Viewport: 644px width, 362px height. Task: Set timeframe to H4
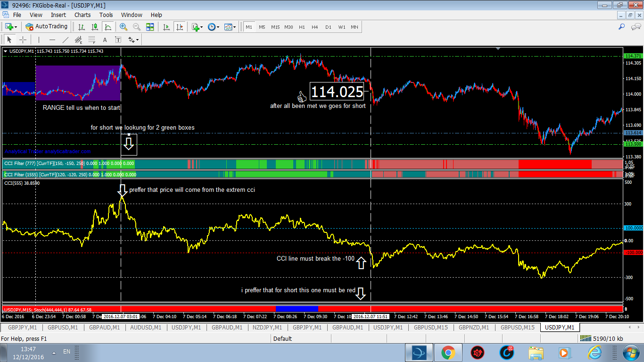point(315,27)
